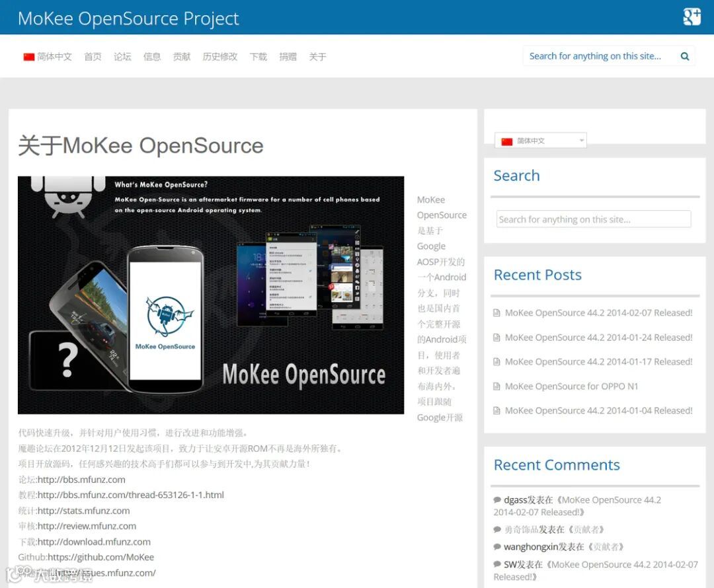Open the 捐赠 navigation item

[288, 57]
